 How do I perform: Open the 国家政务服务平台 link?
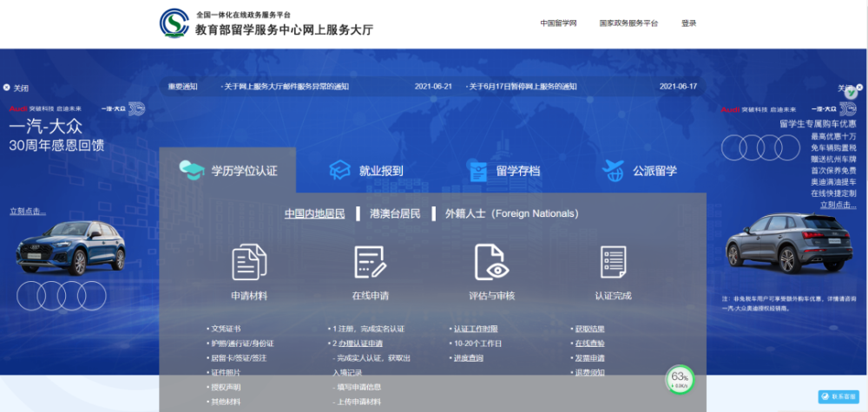[x=628, y=23]
